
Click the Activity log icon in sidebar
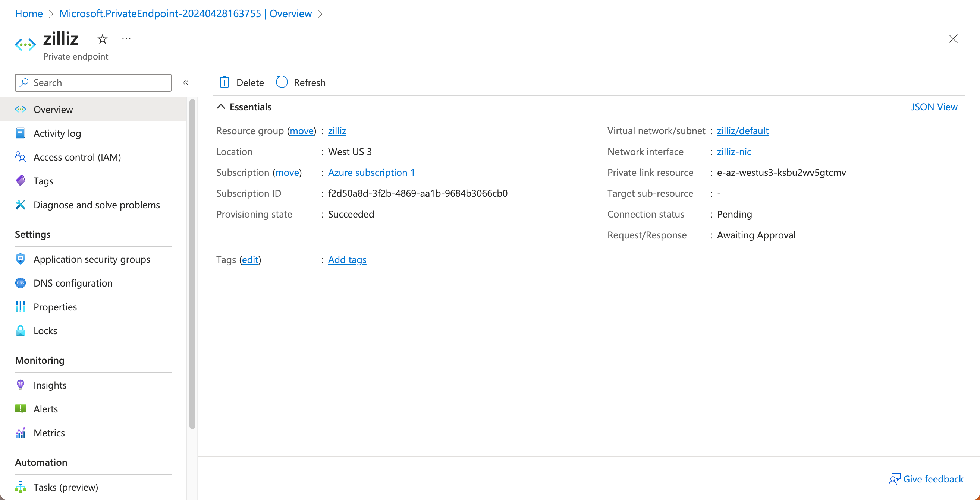click(21, 133)
